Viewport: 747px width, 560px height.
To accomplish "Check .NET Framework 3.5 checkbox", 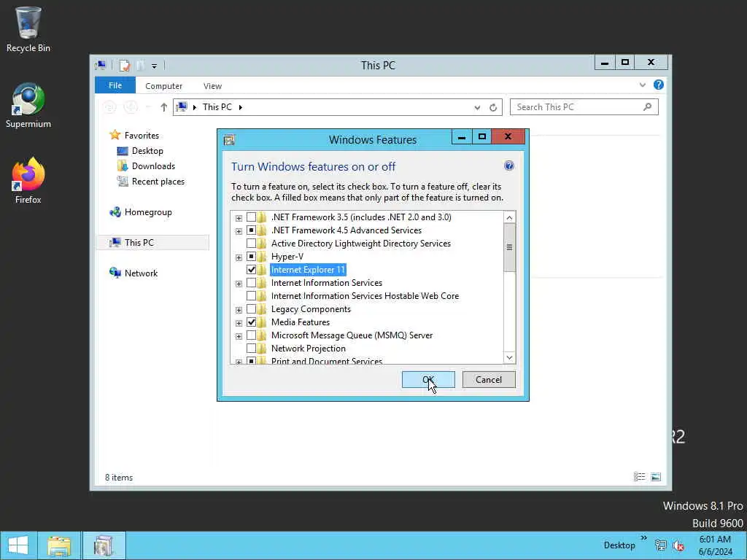I will point(251,217).
